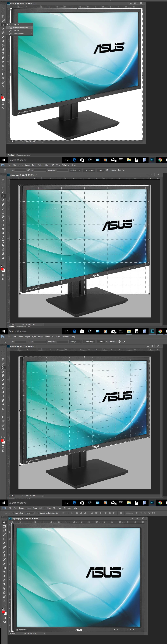Change screen mode in the flyout-open window
Viewport: 167px width, 644px height.
pyautogui.click(x=3, y=108)
